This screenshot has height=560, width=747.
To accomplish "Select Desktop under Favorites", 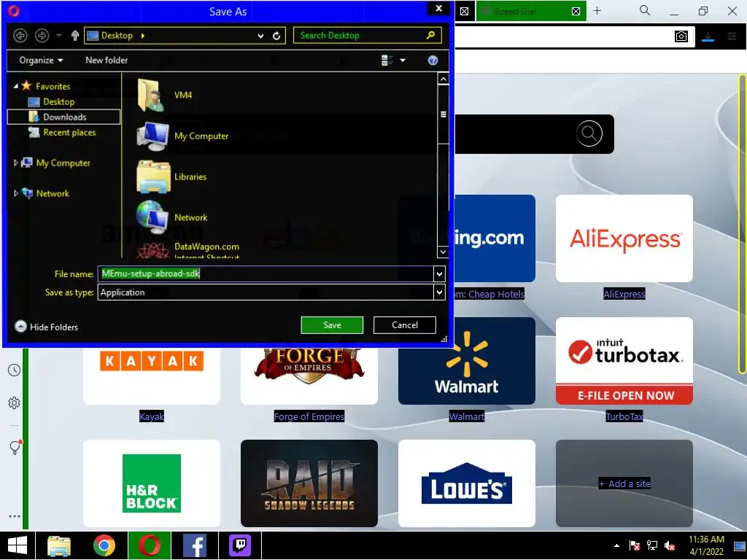I will (x=58, y=101).
